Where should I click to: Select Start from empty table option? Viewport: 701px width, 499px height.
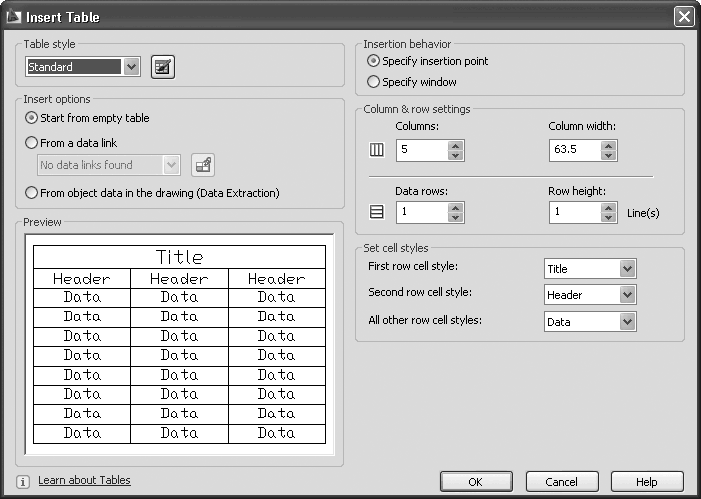32,118
